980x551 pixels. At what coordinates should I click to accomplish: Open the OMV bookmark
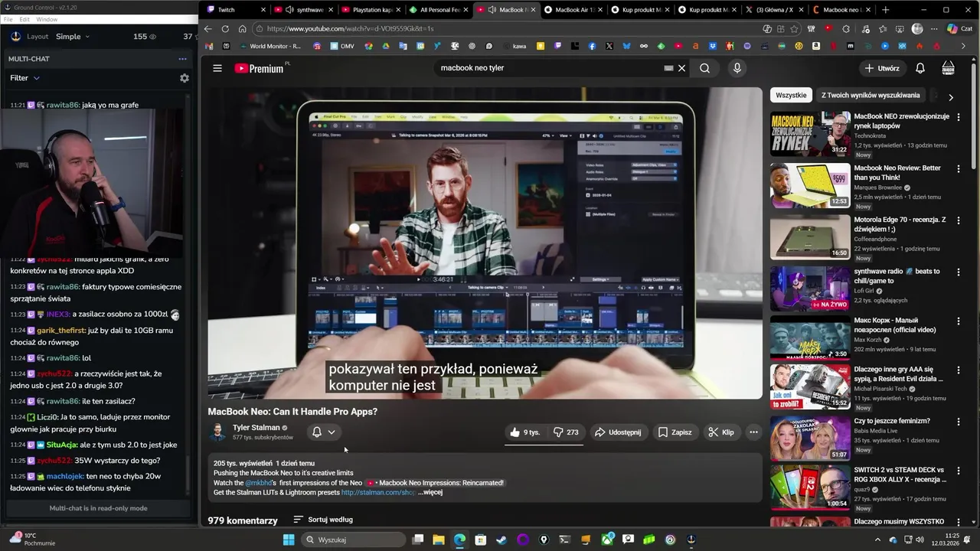coord(341,46)
